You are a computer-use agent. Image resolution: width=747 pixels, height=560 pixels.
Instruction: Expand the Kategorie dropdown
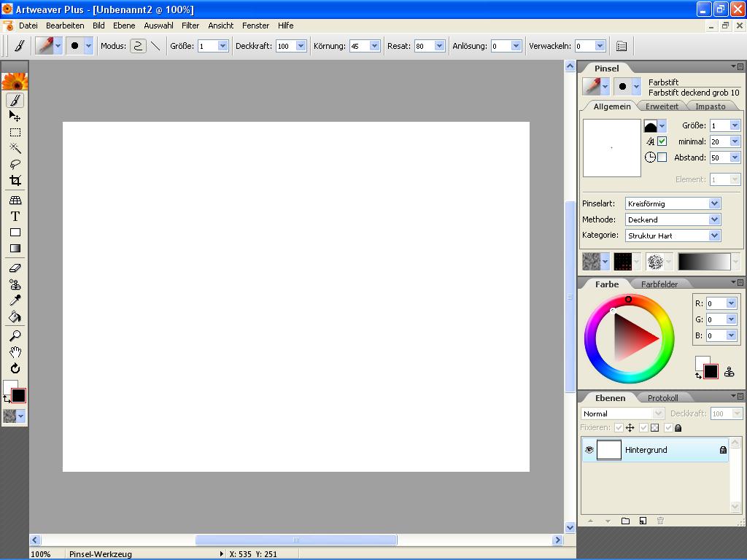tap(714, 236)
